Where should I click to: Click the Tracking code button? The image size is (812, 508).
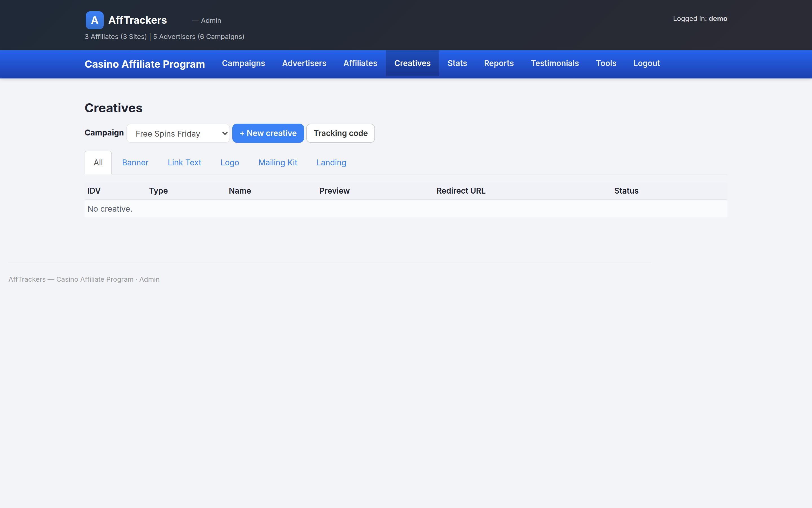341,133
